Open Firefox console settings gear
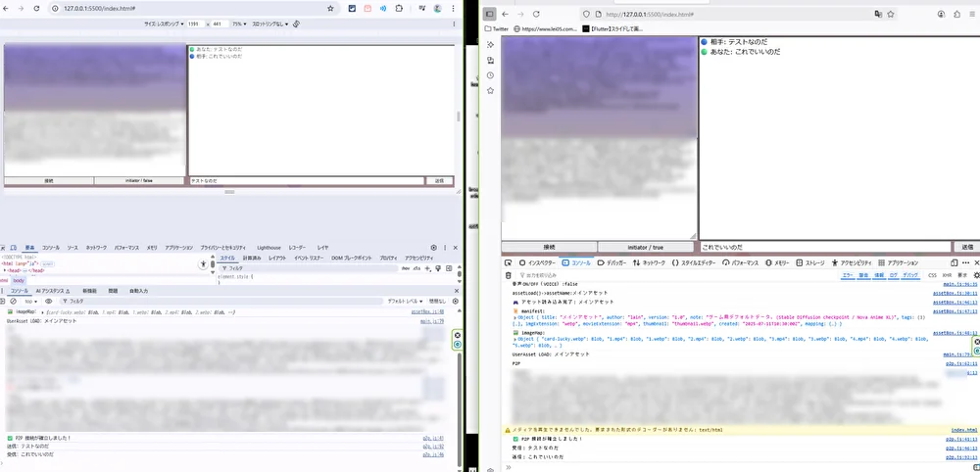980x472 pixels. 975,275
